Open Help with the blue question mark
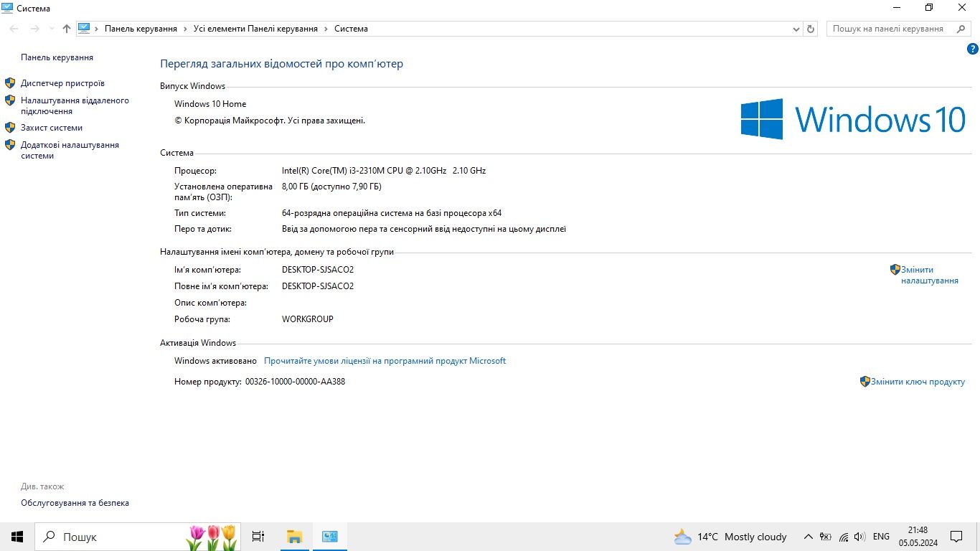 click(x=973, y=49)
